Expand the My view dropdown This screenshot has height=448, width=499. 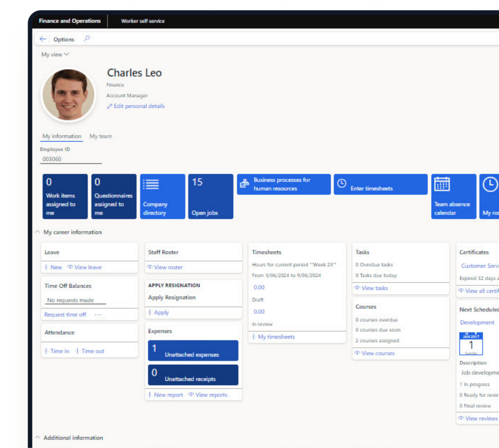55,55
